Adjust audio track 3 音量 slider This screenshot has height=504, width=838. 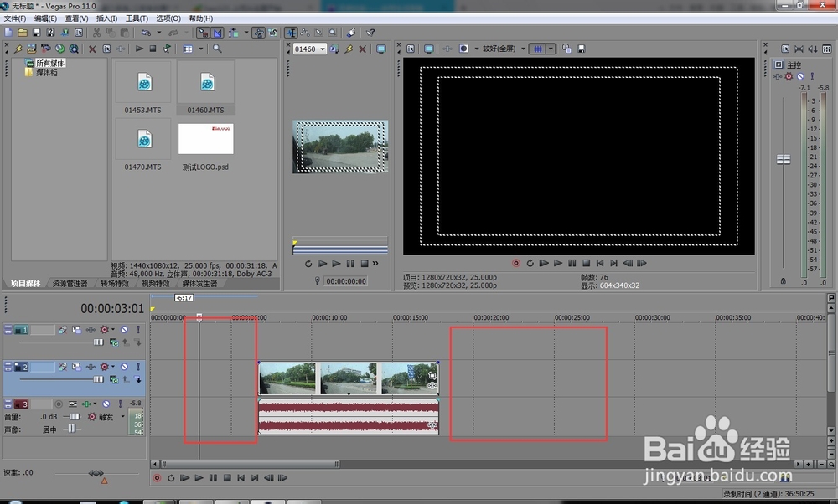click(x=73, y=416)
